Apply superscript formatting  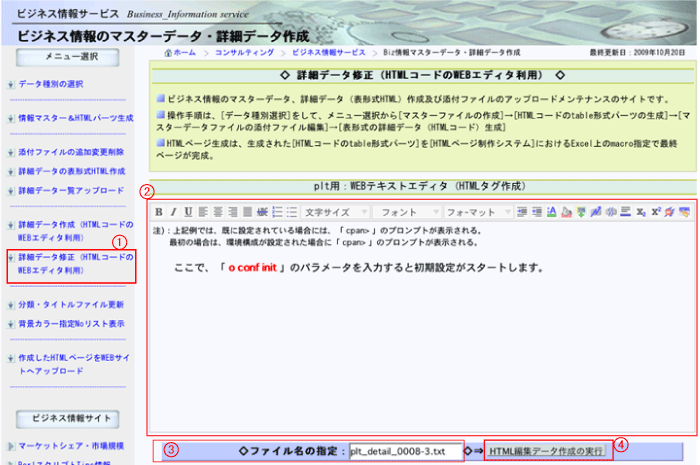point(655,212)
